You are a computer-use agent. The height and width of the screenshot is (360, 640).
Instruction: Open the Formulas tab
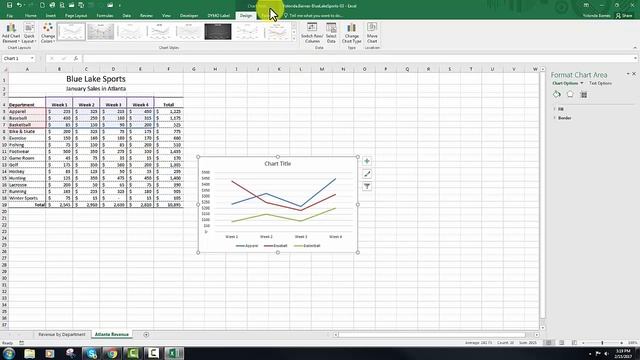click(105, 16)
